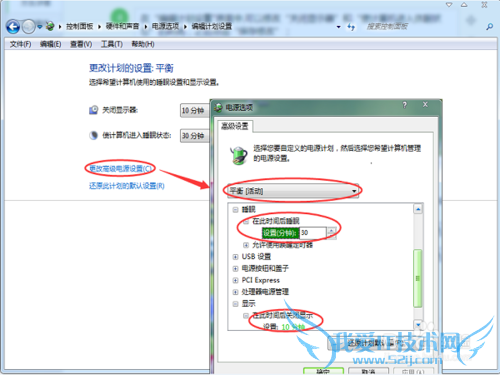Expand 电源按钮和盖子 node
Image resolution: width=500 pixels, height=375 pixels.
pos(236,269)
